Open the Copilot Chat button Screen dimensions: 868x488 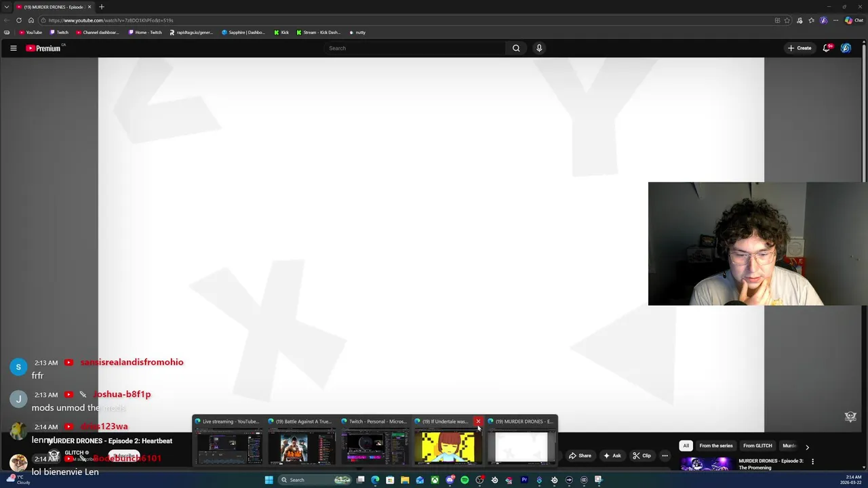854,20
